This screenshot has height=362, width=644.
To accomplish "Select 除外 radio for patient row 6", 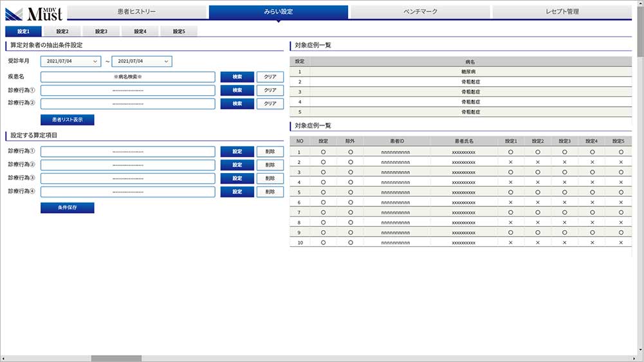I will [x=351, y=203].
